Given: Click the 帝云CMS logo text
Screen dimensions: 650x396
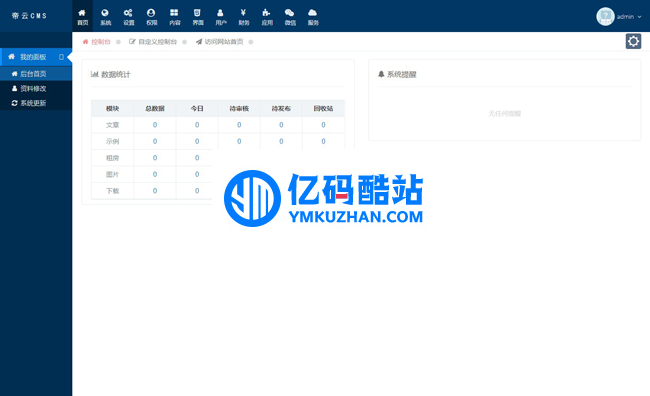Looking at the screenshot, I should (29, 16).
